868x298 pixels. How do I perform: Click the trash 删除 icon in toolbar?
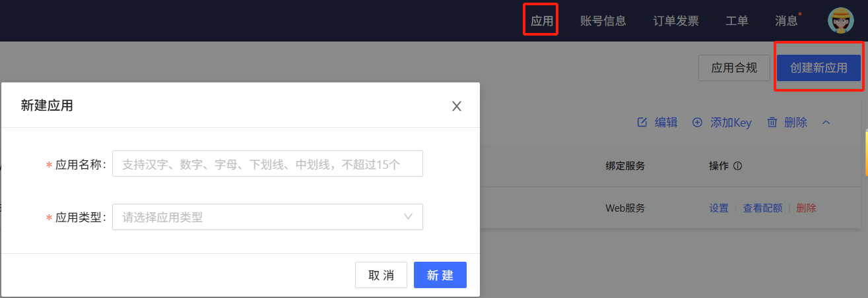click(772, 123)
